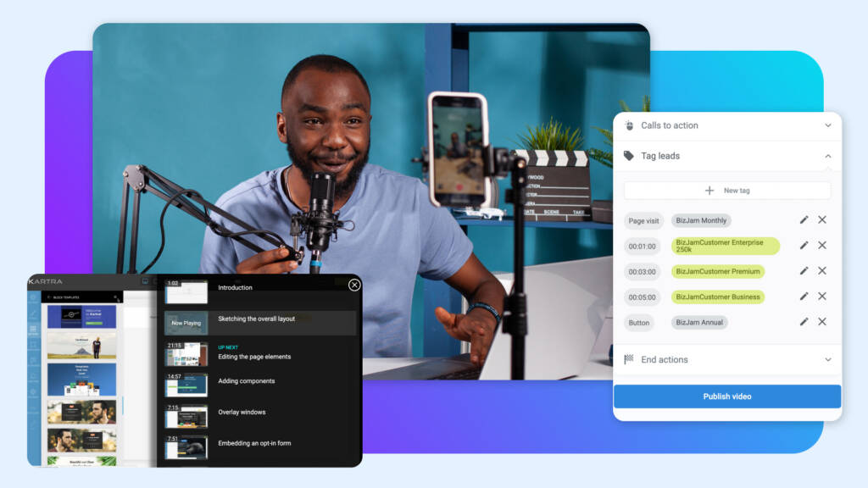Select the Button trigger pill

tap(639, 323)
